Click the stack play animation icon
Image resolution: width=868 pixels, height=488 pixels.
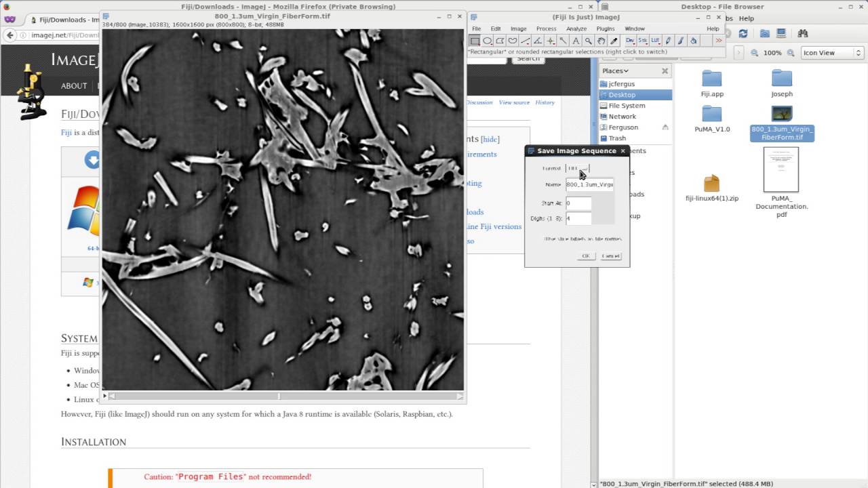104,396
